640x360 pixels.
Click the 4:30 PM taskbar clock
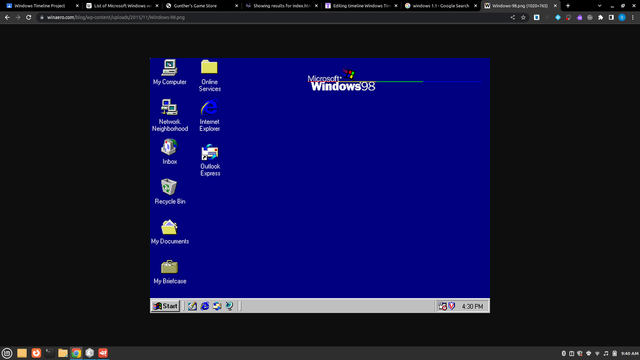[x=472, y=307]
